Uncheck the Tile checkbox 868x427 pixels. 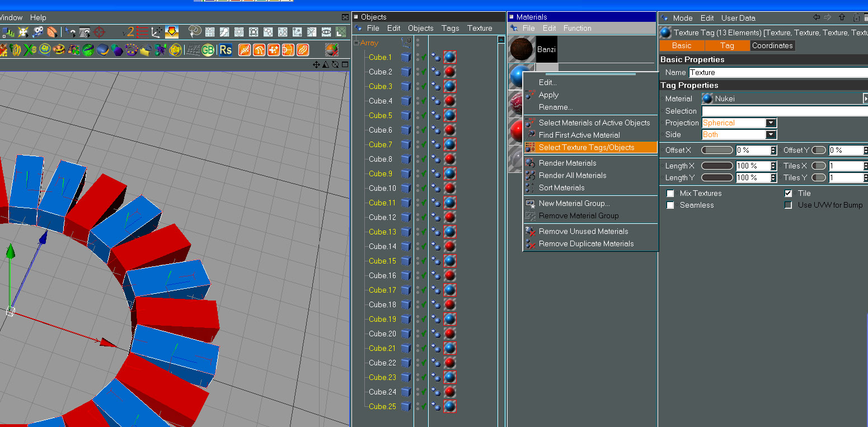pos(788,193)
